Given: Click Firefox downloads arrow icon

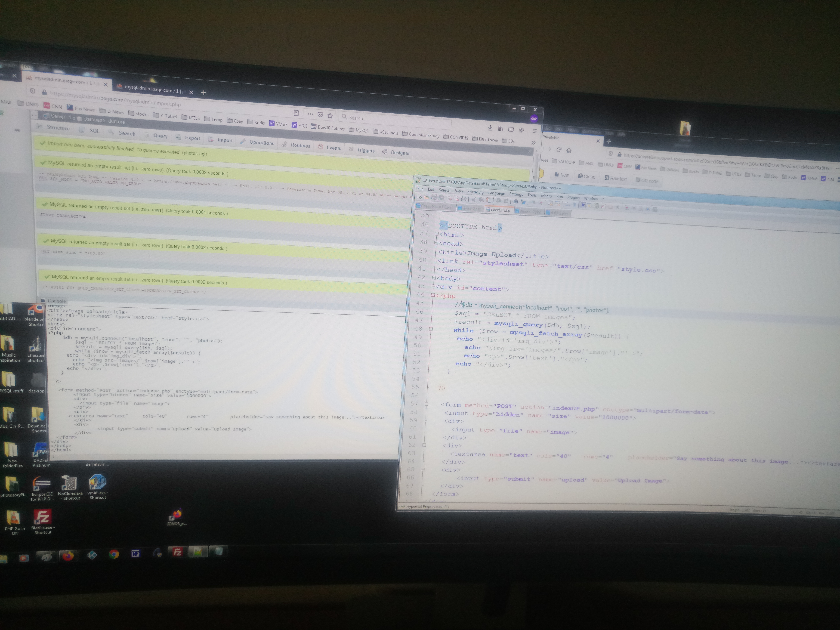Looking at the screenshot, I should coord(490,128).
